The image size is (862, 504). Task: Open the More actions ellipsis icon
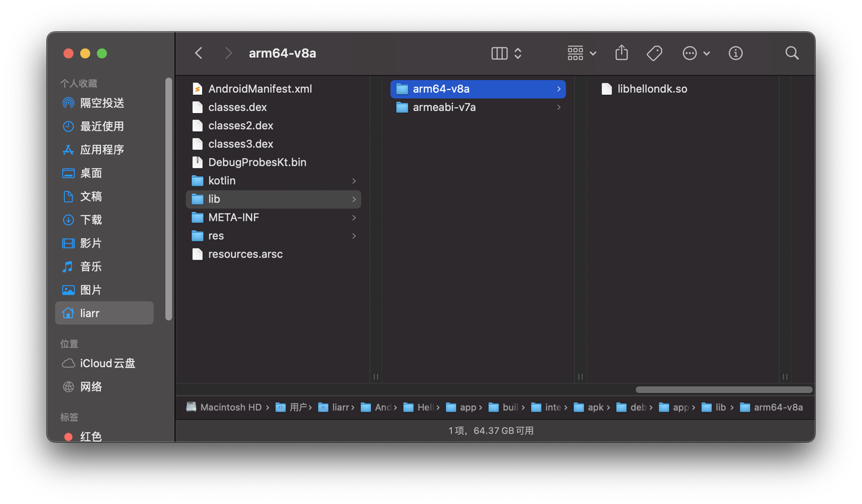pyautogui.click(x=690, y=53)
